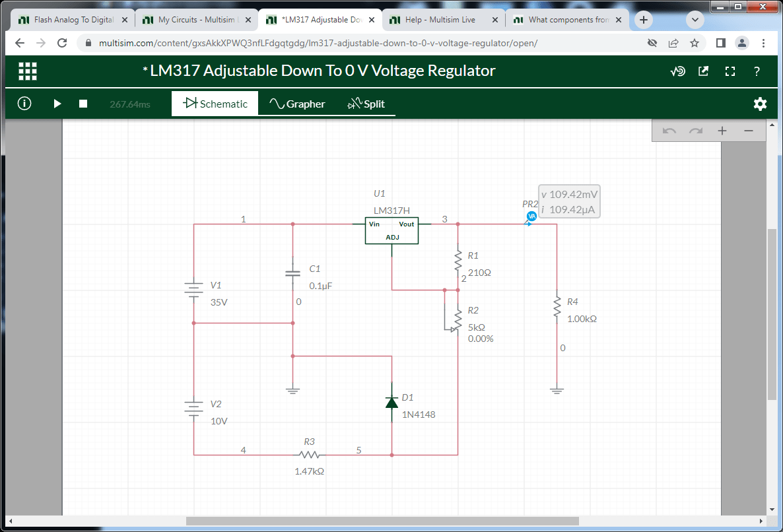Image resolution: width=783 pixels, height=532 pixels.
Task: Revert circuit using the history icon
Action: click(677, 71)
